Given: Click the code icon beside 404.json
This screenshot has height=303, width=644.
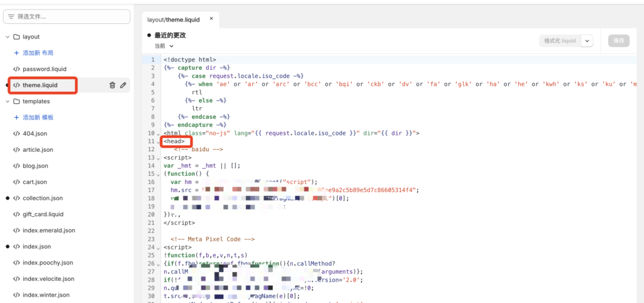Looking at the screenshot, I should pos(16,134).
